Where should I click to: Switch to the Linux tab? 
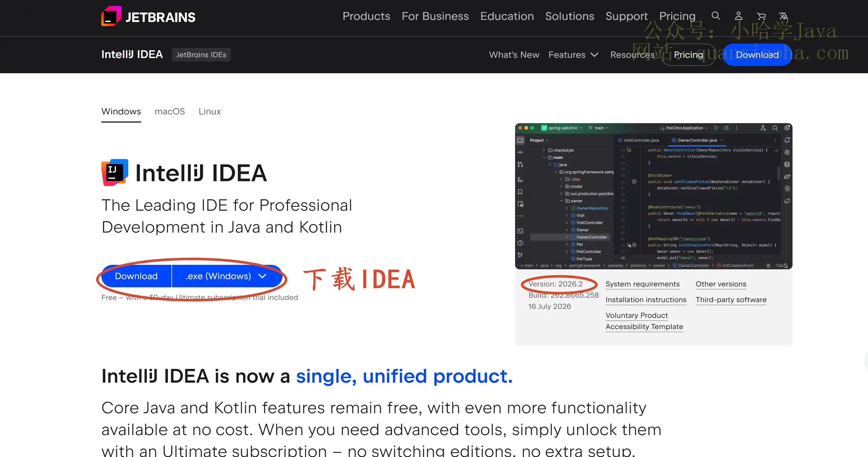[x=210, y=112]
